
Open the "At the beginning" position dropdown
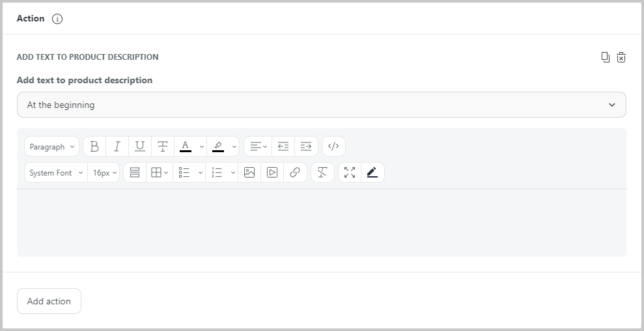click(322, 105)
